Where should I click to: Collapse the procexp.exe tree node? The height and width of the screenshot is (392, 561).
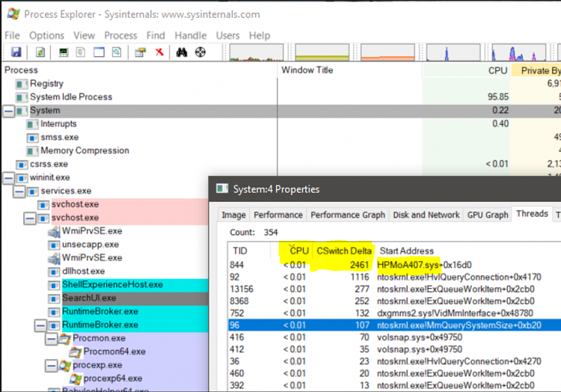click(x=51, y=366)
